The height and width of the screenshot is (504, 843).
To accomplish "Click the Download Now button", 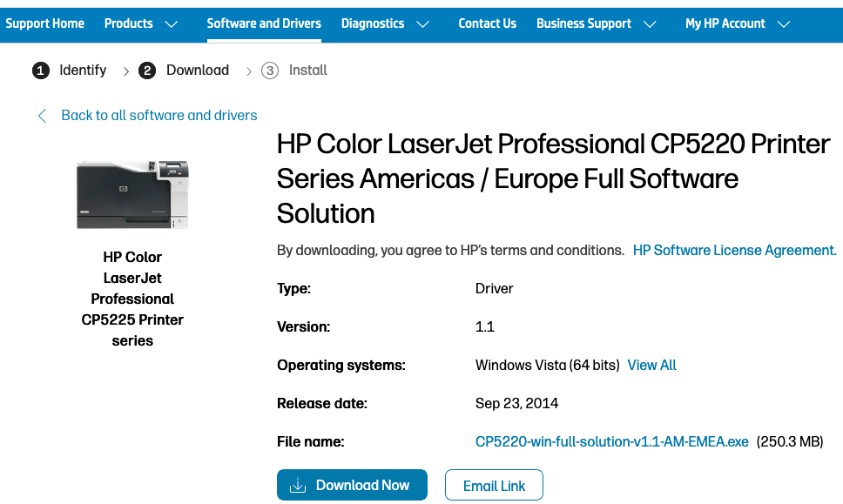I will 352,486.
